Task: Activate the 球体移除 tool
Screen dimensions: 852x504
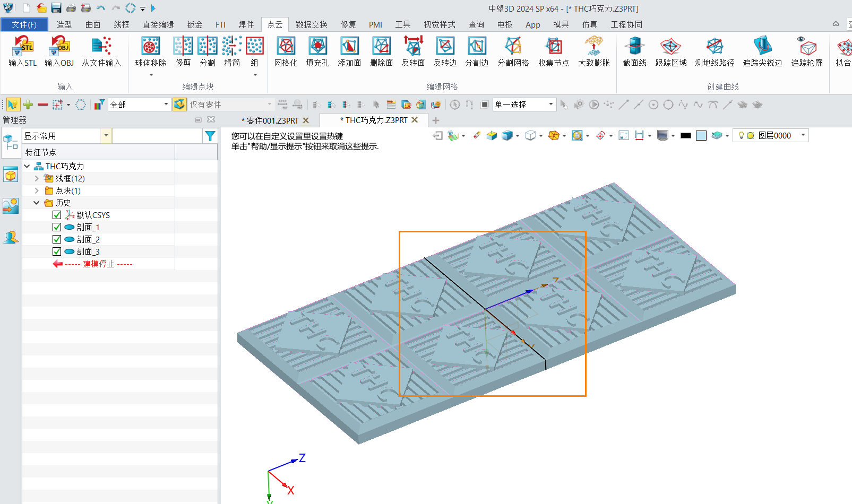Action: (151, 51)
